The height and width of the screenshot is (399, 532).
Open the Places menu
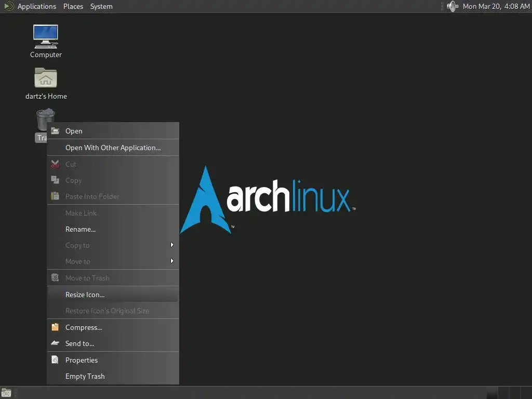[73, 6]
